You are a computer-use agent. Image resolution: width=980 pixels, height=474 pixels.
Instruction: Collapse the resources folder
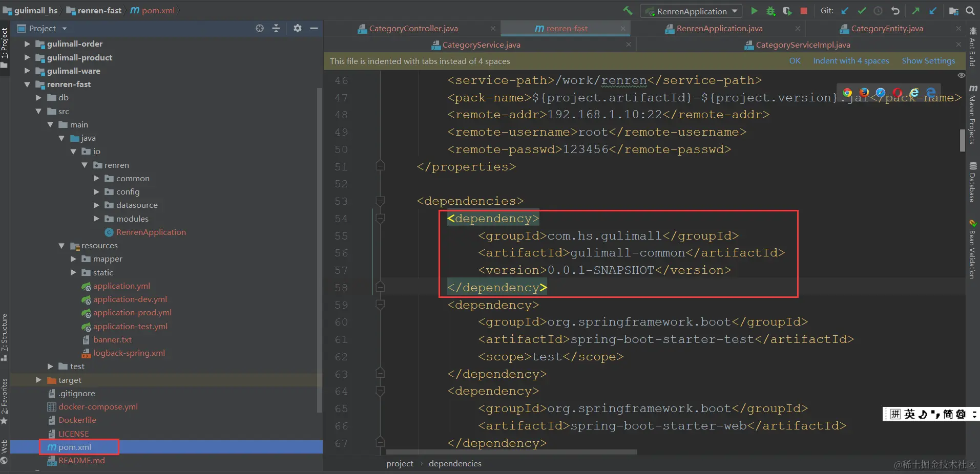click(61, 246)
